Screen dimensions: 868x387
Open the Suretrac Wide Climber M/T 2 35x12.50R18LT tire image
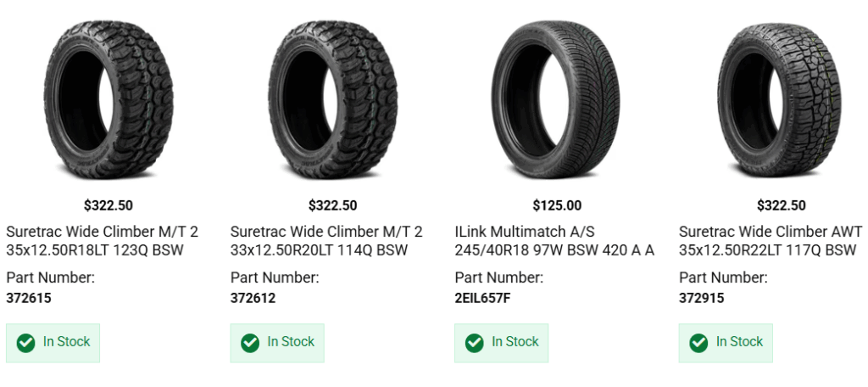coord(108,95)
